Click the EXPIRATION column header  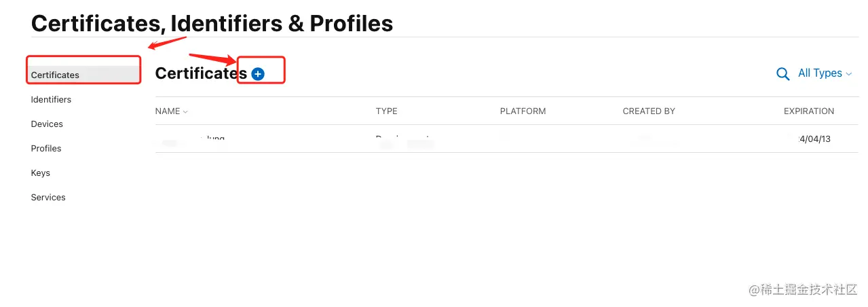(x=809, y=111)
